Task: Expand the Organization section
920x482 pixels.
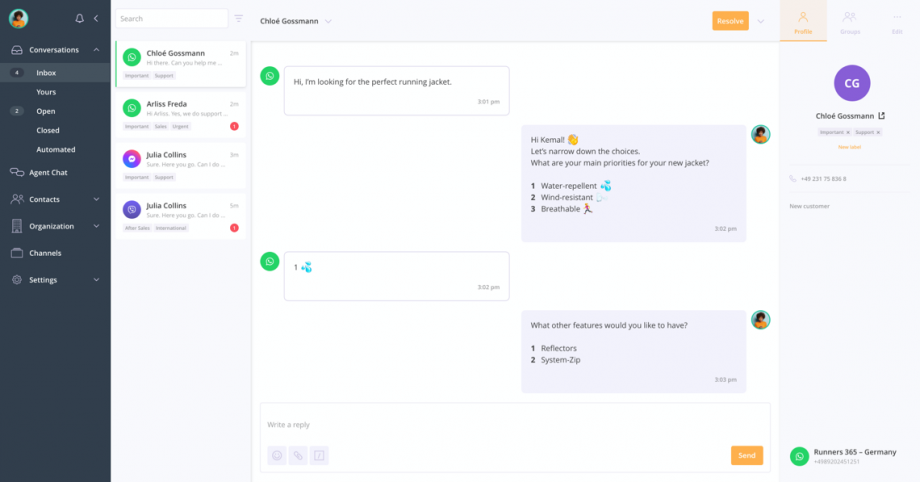Action: (96, 226)
